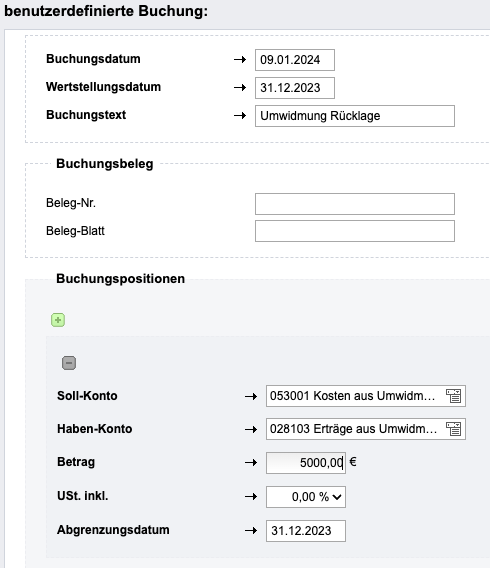Image resolution: width=490 pixels, height=568 pixels.
Task: Click the Buchungsdatum label
Action: point(93,59)
